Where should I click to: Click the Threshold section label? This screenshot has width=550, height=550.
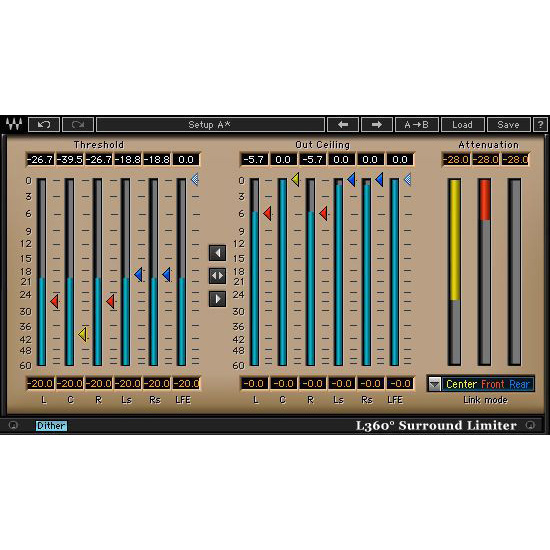coord(99,145)
